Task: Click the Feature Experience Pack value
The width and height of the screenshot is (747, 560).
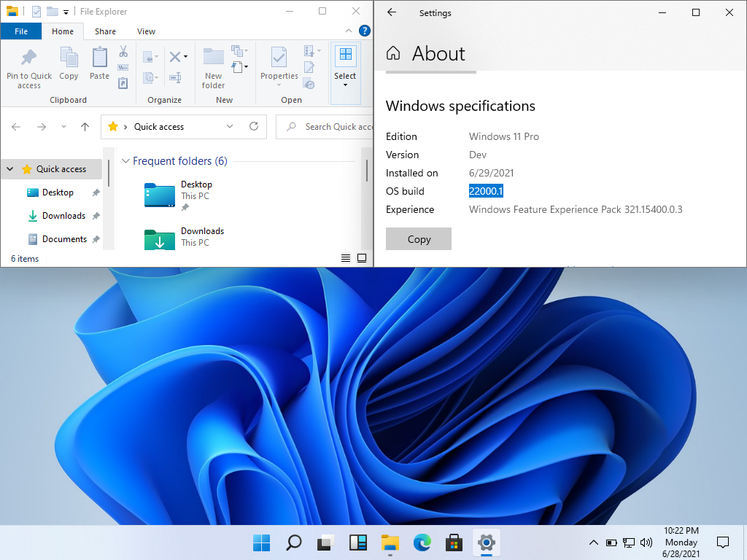Action: [x=576, y=209]
